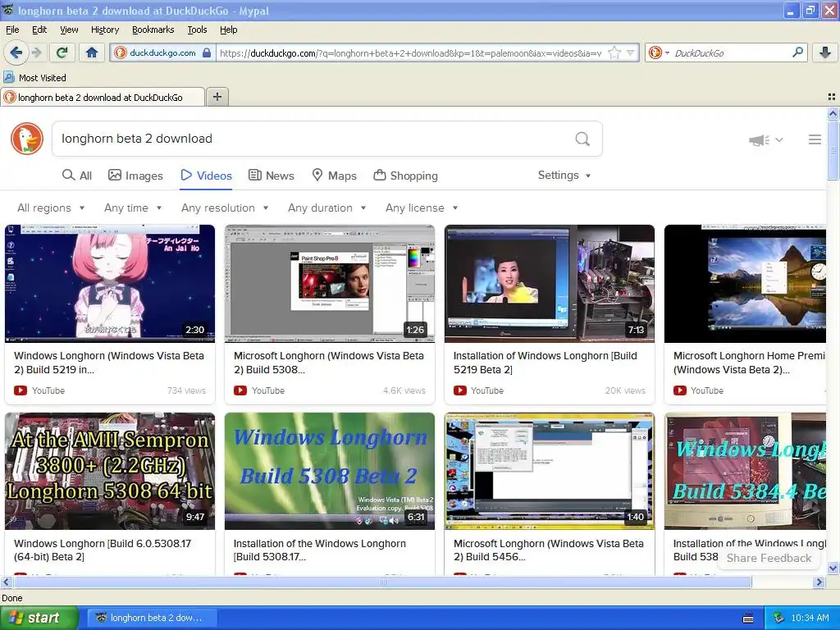Open the Windows Start menu
Screen dimensions: 840x630
tap(39, 618)
